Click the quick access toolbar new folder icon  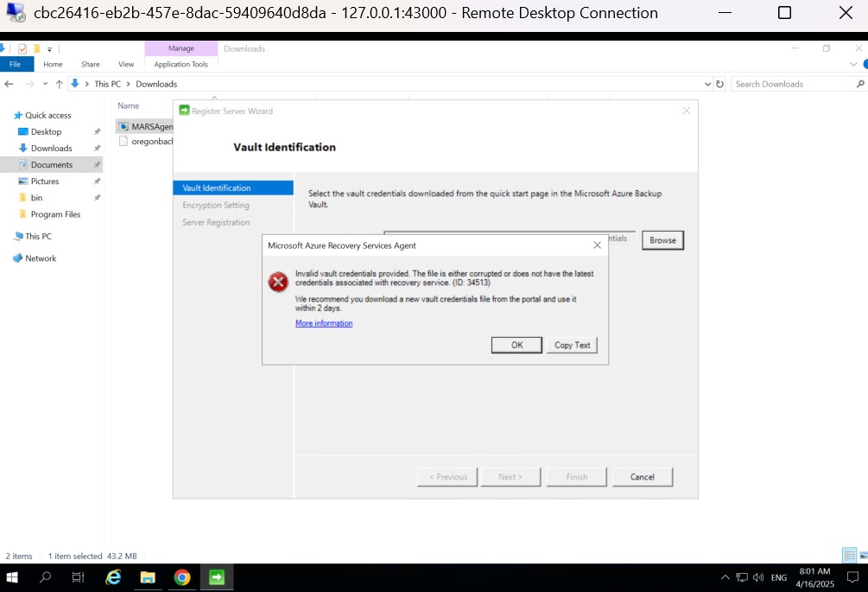click(x=36, y=48)
